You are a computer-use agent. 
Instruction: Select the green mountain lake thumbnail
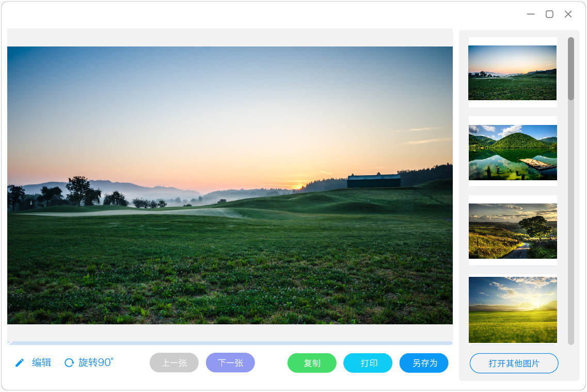pos(513,152)
